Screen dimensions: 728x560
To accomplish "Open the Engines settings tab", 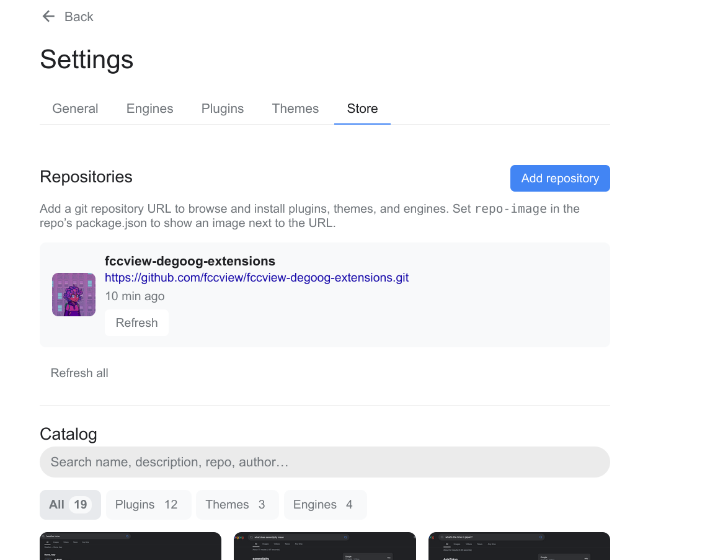I will pyautogui.click(x=149, y=109).
